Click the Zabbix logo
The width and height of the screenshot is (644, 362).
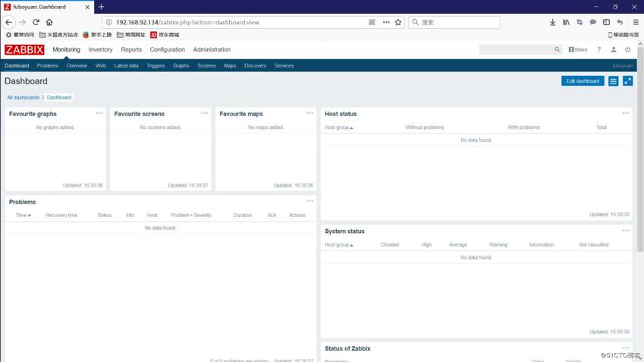(x=24, y=50)
